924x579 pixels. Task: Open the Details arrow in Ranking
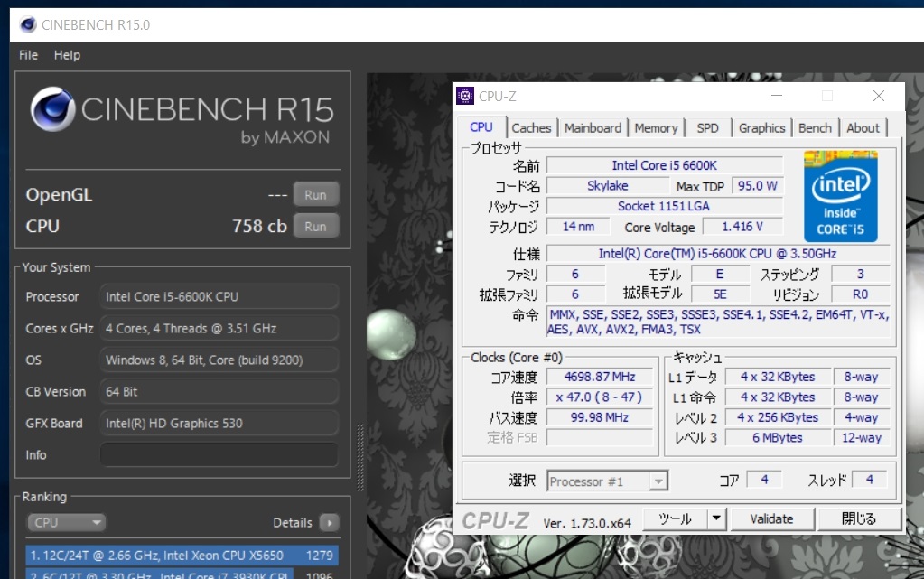click(330, 522)
